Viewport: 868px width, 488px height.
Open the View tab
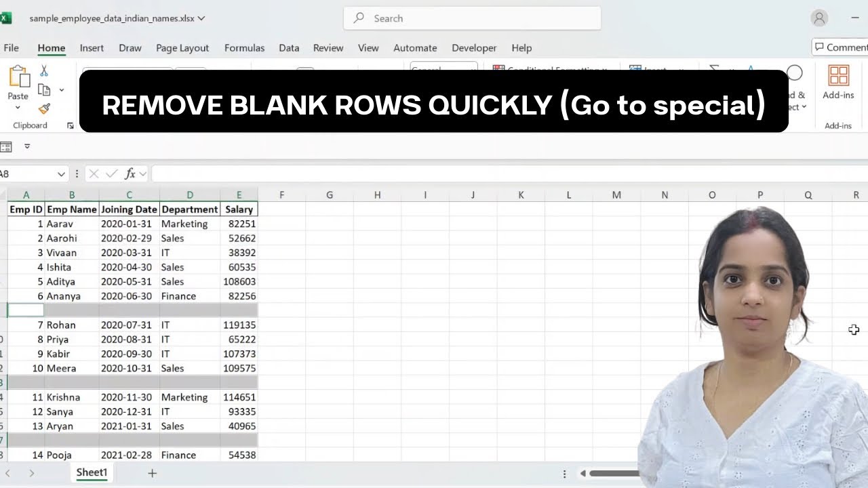(368, 47)
